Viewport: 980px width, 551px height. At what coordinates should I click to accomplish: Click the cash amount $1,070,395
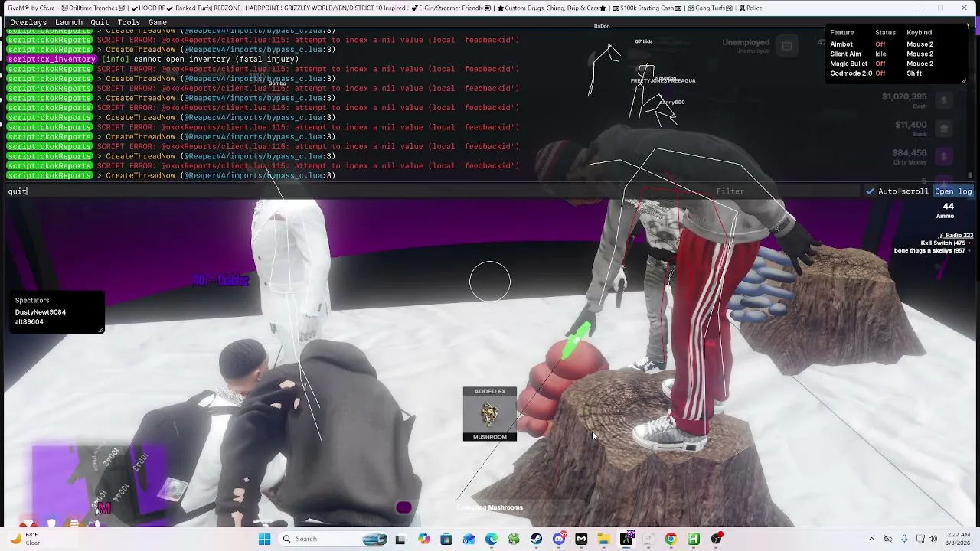[904, 97]
